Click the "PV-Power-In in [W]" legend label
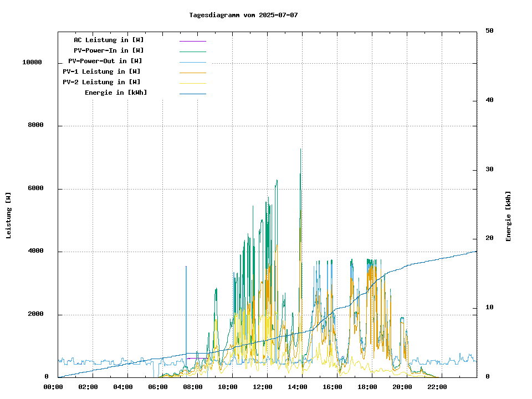Screen dimensions: 532x399 [x=109, y=50]
